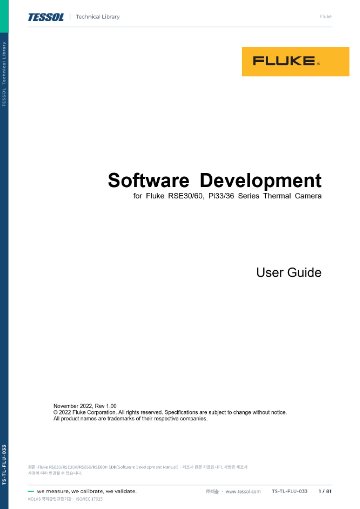
Task: Select 'we measure, we calibrate, we validate.' tagline
Action: click(86, 491)
